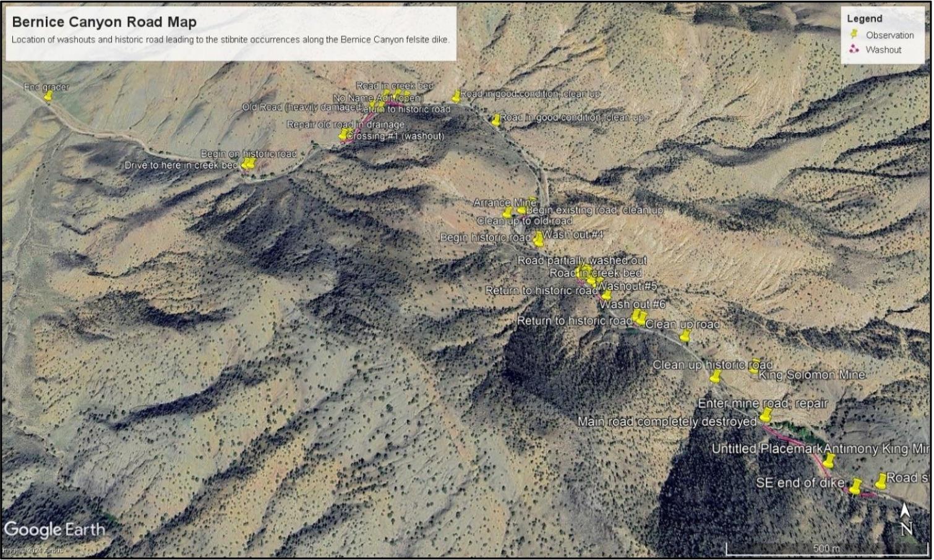Screen dimensions: 934x560
Task: Select the Crossing #1 (washout) pushpin
Action: 343,134
